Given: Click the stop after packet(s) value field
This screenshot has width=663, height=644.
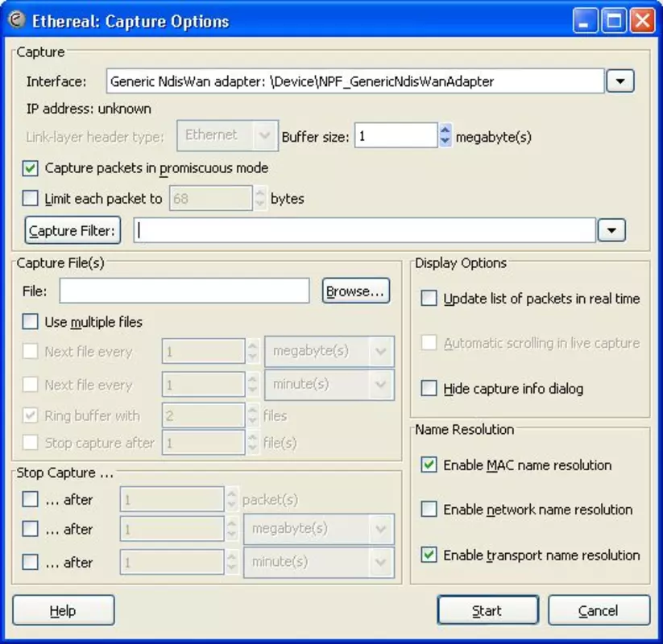Looking at the screenshot, I should 172,499.
